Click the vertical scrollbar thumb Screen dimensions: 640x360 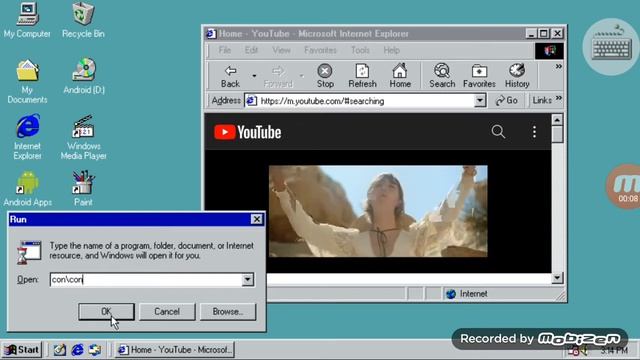click(557, 134)
